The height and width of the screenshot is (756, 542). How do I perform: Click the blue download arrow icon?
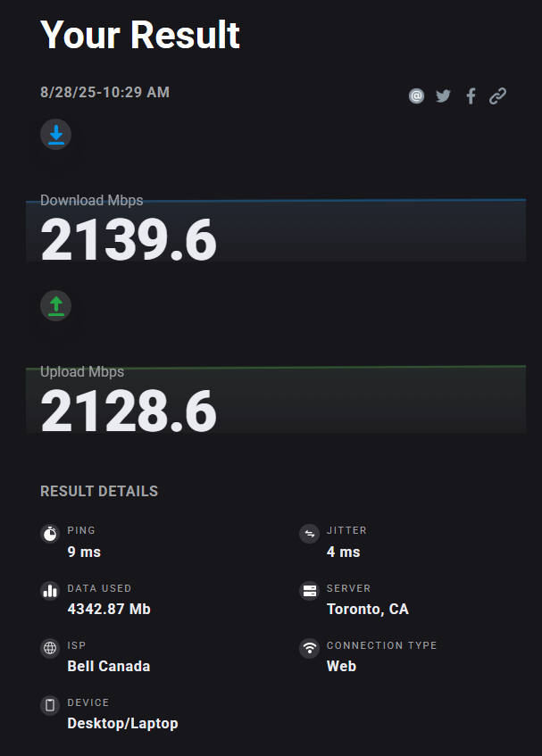(x=56, y=135)
